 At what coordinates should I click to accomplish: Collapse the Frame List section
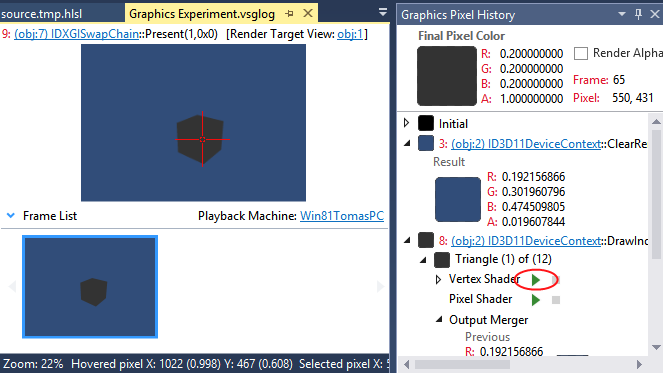11,216
